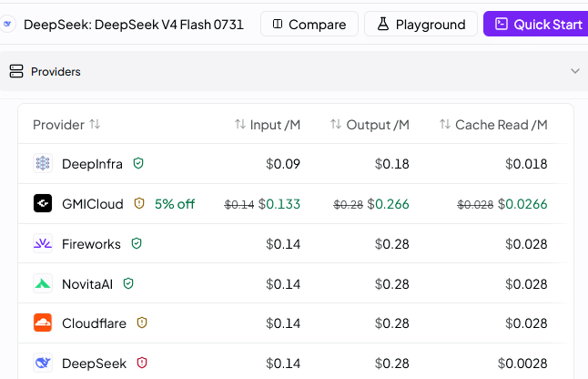Click the DeepInfra provider logo icon
Viewport: 588px width, 379px height.
(43, 163)
